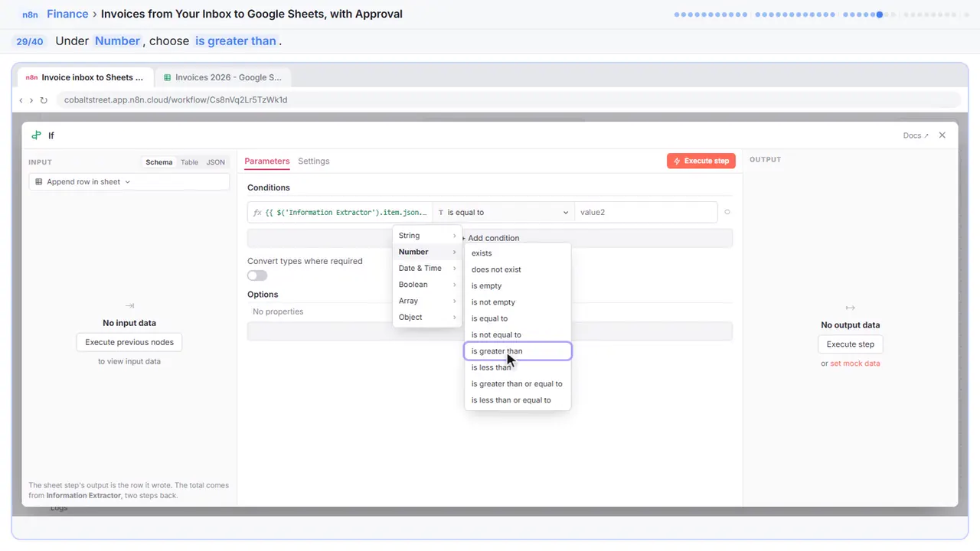Click Execute previous nodes
Viewport: 980px width, 551px height.
(x=129, y=342)
